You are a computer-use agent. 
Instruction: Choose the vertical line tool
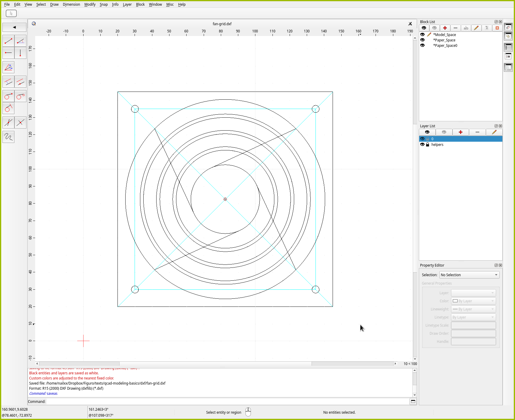coord(20,53)
